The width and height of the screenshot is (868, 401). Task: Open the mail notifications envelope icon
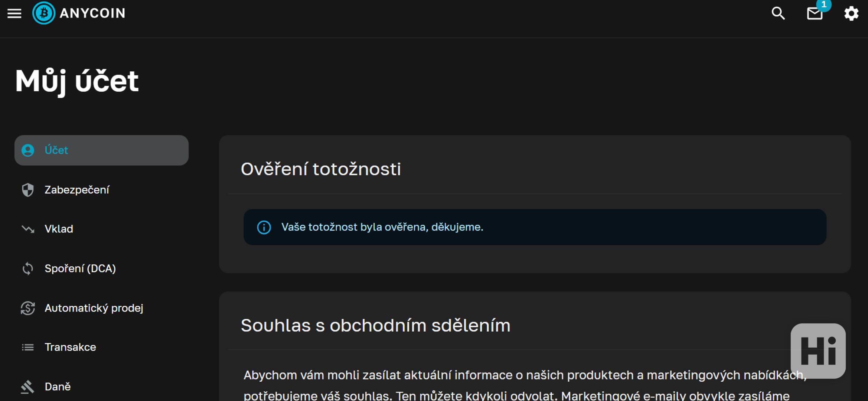(x=815, y=14)
